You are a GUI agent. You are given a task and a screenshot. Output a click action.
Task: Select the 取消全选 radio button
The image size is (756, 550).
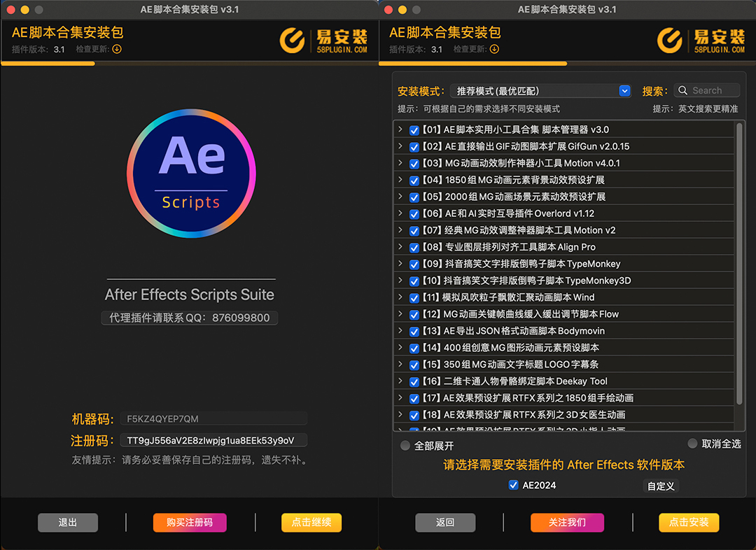(x=692, y=444)
